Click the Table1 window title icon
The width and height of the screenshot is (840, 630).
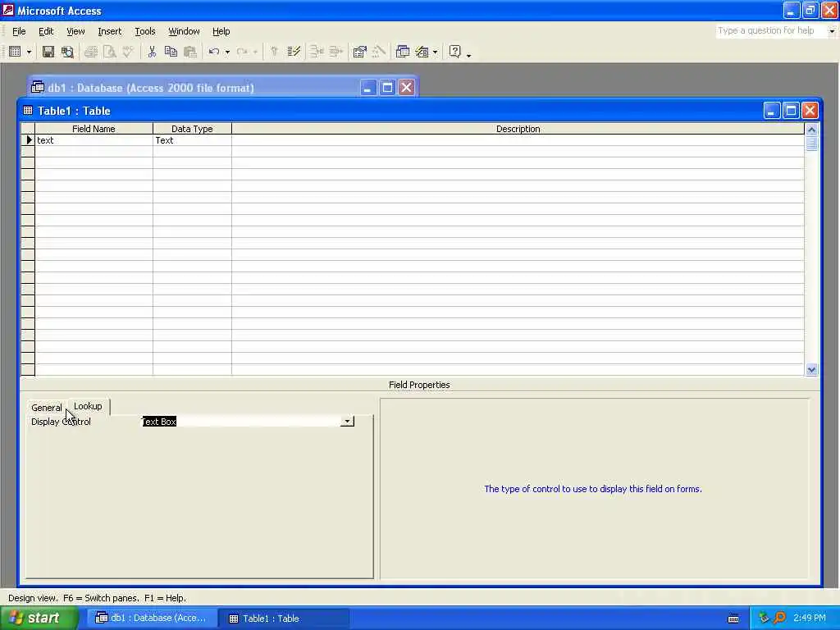point(28,111)
